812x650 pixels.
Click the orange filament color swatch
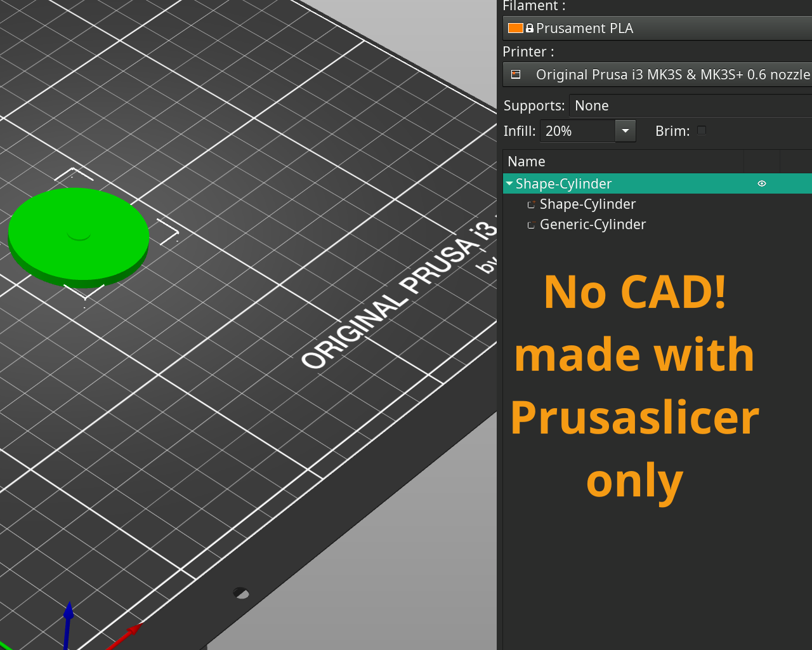point(515,28)
